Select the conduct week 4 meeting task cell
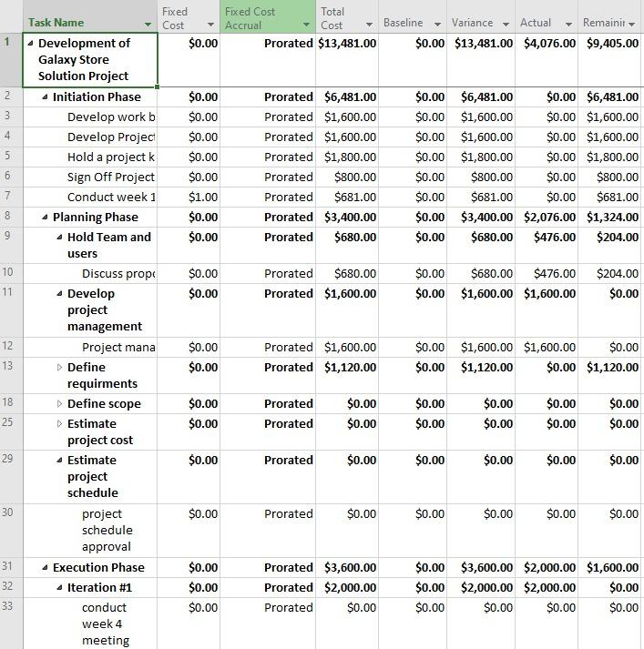 tap(90, 624)
